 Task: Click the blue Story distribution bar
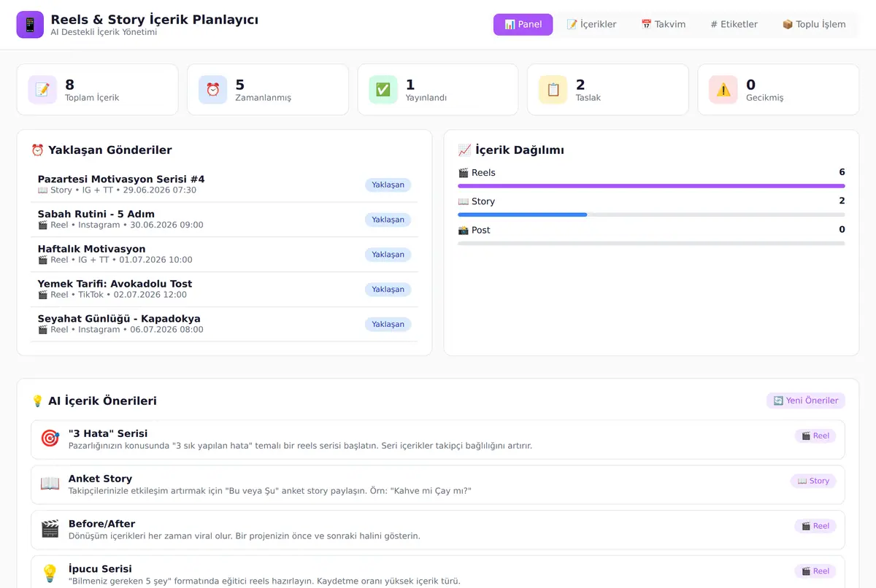pyautogui.click(x=522, y=214)
